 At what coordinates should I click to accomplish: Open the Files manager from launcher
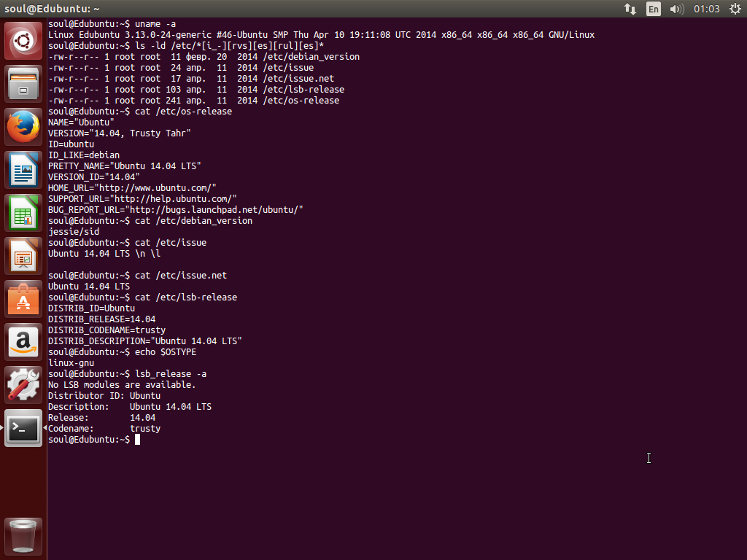pos(23,85)
